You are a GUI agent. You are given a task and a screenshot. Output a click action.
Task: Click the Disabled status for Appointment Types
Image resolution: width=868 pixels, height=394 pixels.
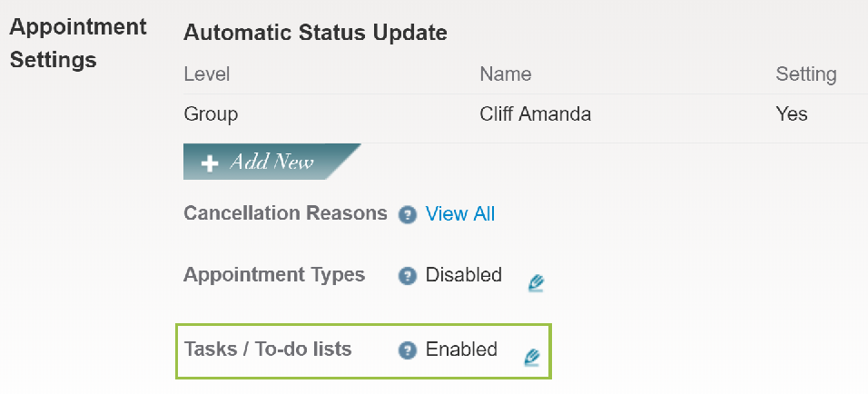pyautogui.click(x=464, y=275)
